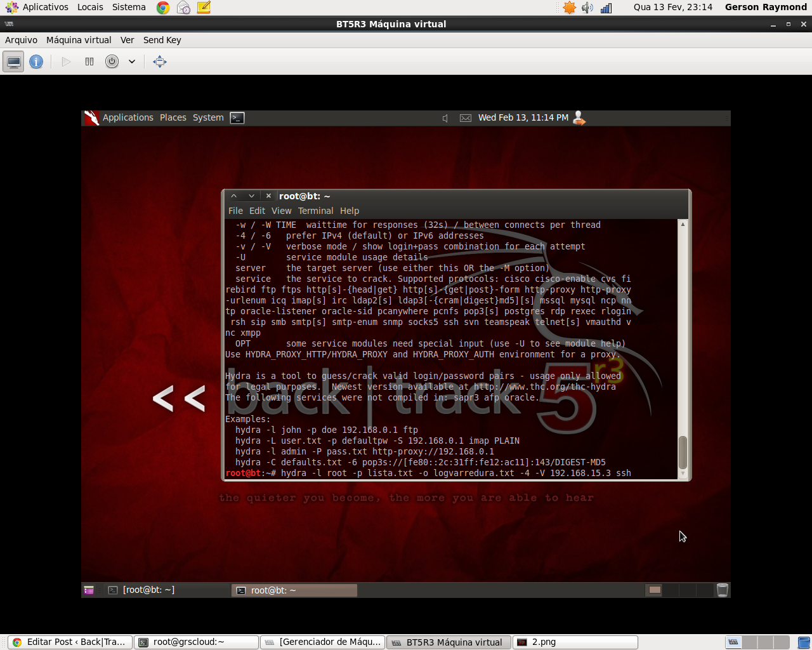Click host keyboard tray icon bottom right

pyautogui.click(x=733, y=642)
